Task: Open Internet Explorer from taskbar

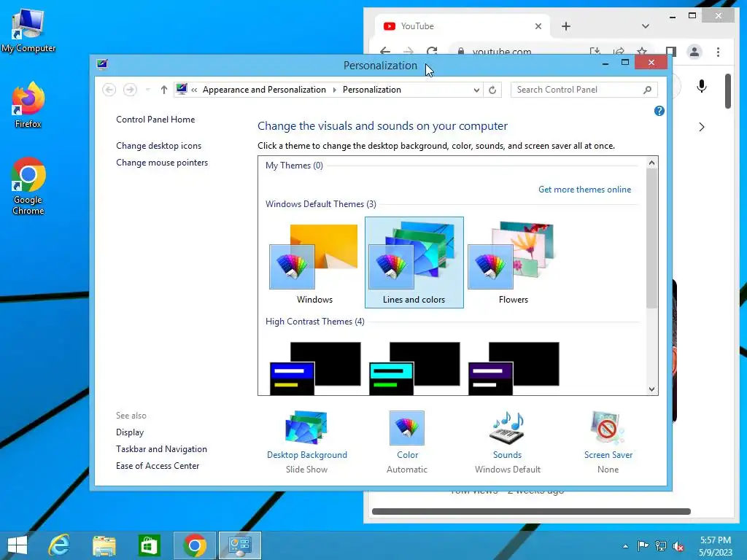Action: click(60, 545)
